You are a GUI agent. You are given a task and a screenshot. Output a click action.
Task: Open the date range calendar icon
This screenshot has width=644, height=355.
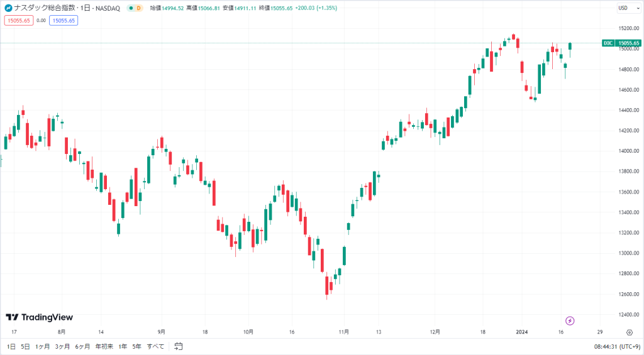click(x=178, y=346)
